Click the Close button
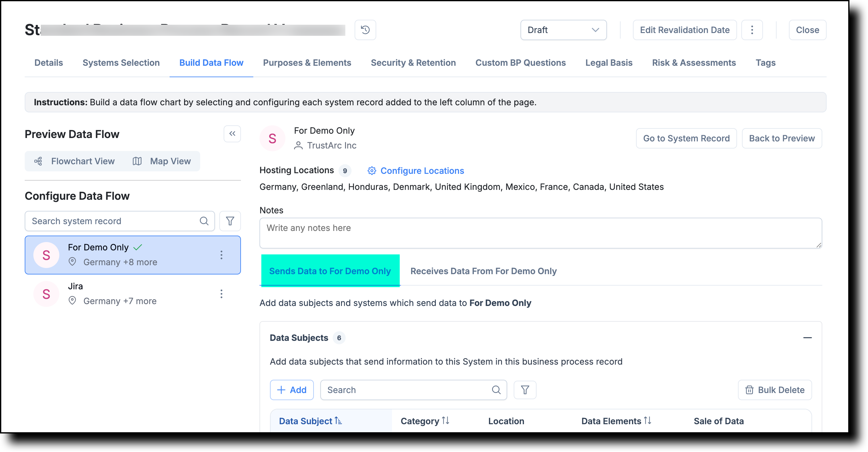The height and width of the screenshot is (452, 868). [807, 30]
